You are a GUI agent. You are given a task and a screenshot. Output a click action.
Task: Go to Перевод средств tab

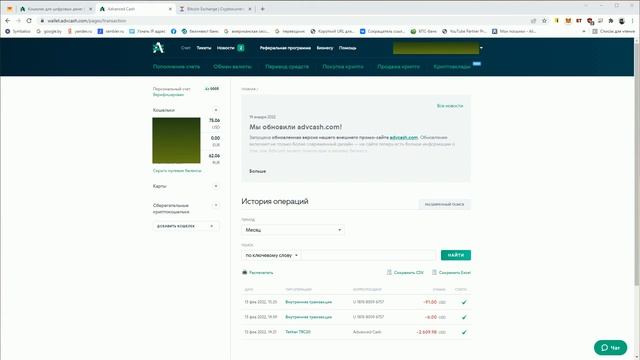(x=287, y=67)
